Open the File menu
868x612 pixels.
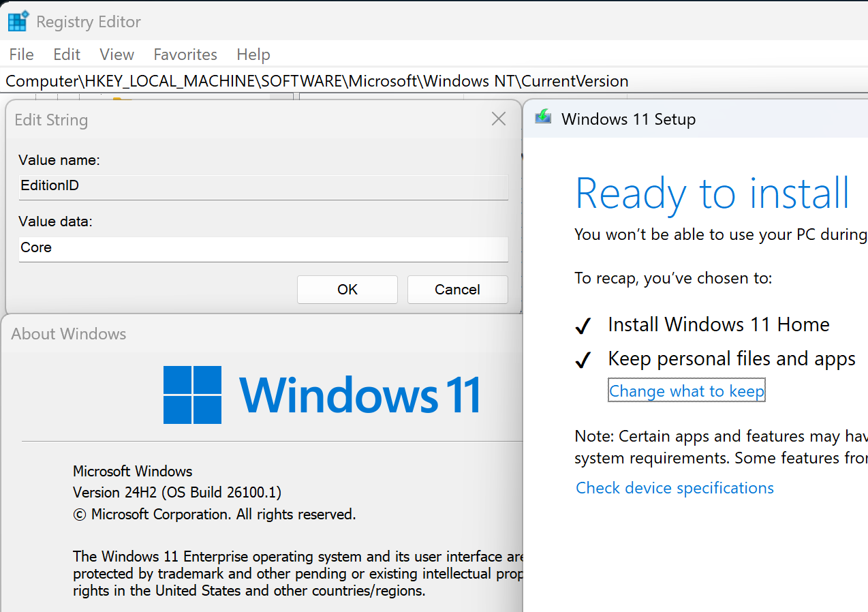[x=22, y=55]
